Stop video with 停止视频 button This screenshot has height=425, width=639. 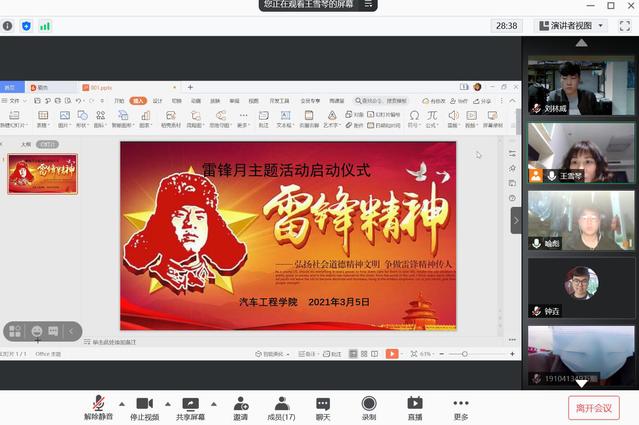point(144,404)
